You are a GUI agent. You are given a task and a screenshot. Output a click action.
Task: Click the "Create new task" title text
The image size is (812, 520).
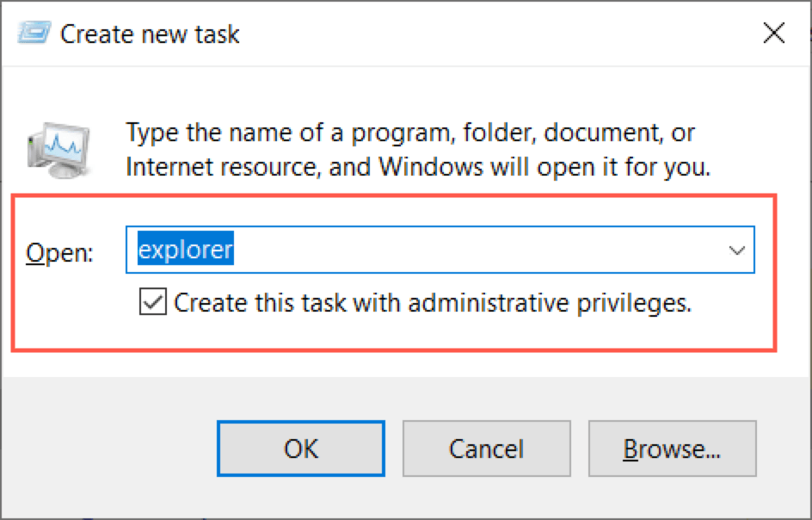coord(150,34)
